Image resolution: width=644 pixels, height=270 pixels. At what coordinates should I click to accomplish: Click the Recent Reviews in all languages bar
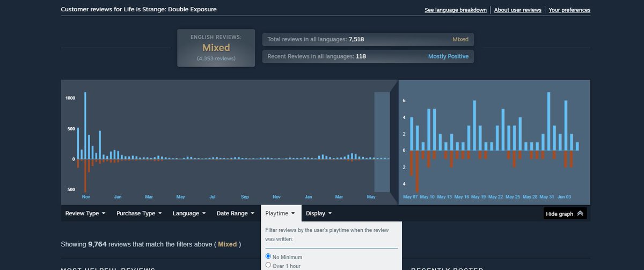[368, 56]
